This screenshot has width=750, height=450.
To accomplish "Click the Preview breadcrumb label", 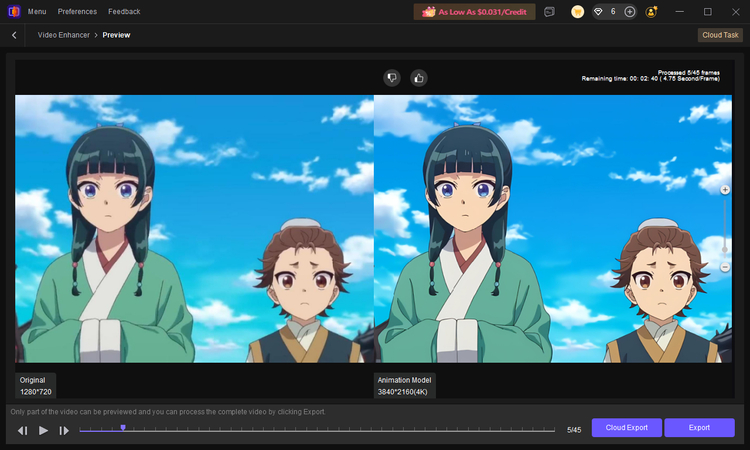I will tap(116, 35).
